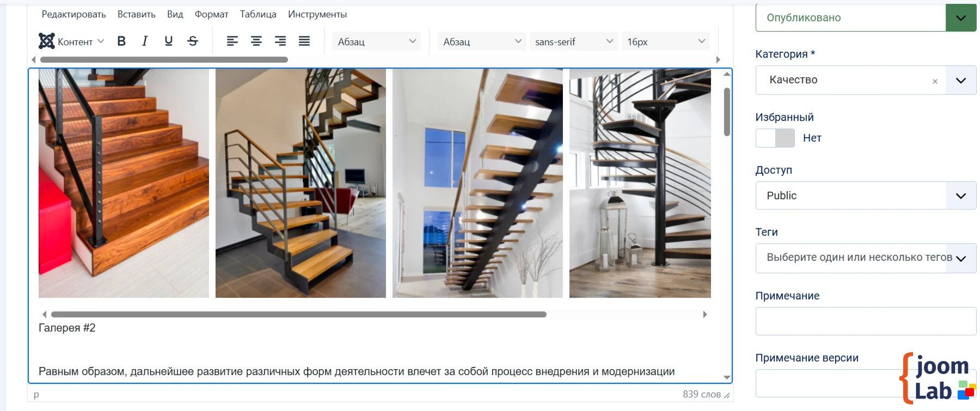
Task: Justify the paragraph text
Action: click(x=304, y=41)
